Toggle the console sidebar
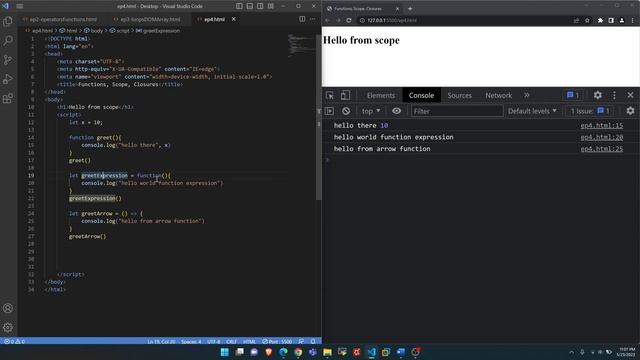This screenshot has height=360, width=640. coord(330,111)
